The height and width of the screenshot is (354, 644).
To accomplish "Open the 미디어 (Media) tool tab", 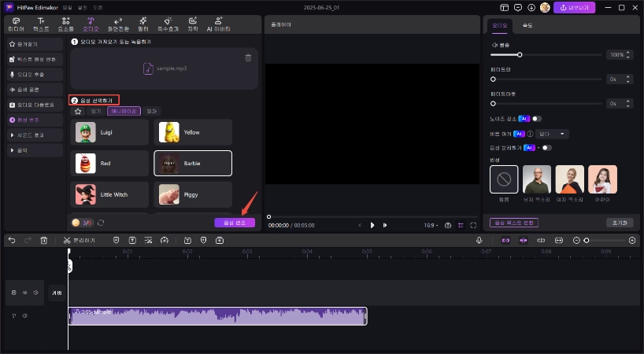I will pos(16,24).
